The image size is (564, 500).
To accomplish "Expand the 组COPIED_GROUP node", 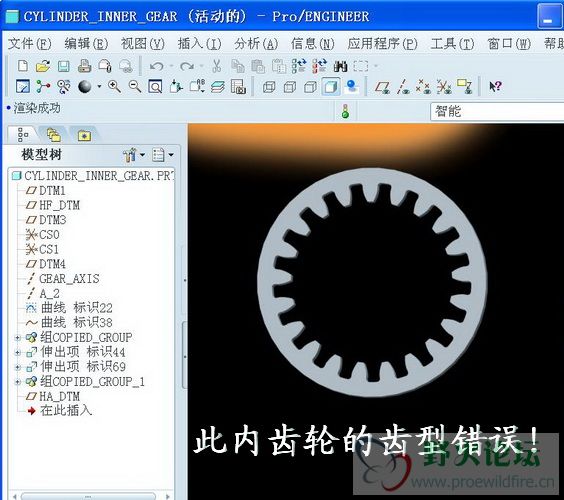I will pos(17,338).
